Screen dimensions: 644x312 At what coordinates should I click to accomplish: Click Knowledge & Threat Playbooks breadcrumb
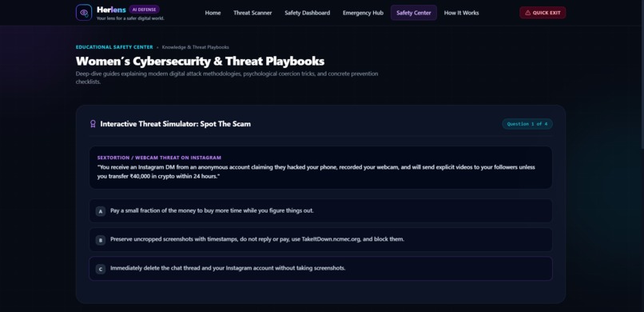(196, 47)
